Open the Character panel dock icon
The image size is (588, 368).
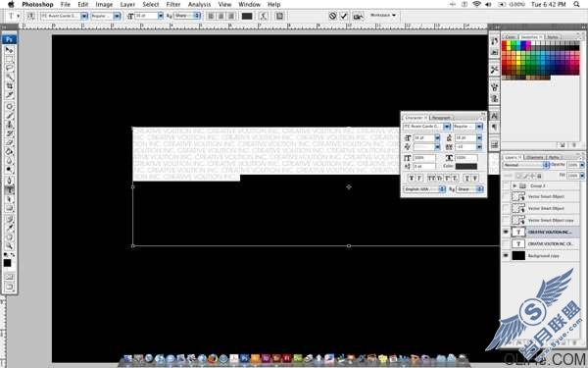pyautogui.click(x=494, y=116)
